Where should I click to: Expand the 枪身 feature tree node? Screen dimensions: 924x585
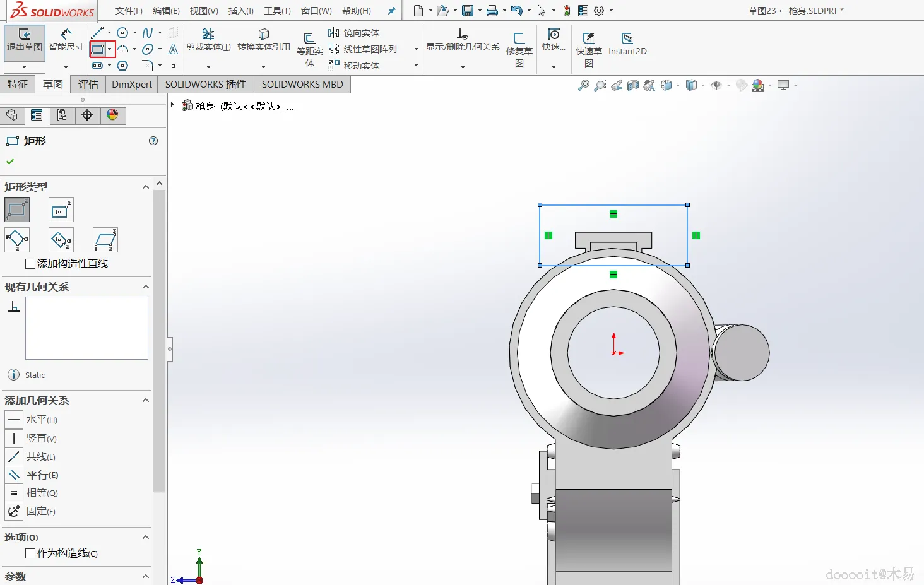(x=172, y=105)
